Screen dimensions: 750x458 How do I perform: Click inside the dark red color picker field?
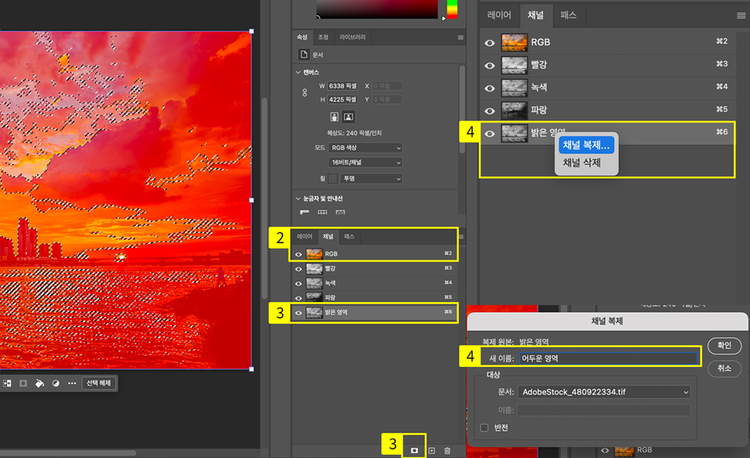pyautogui.click(x=377, y=9)
